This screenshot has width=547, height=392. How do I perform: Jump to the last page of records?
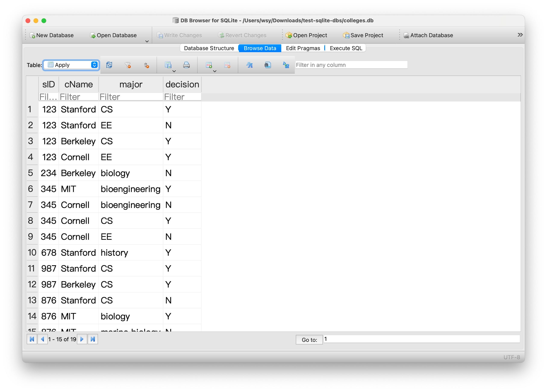pos(93,339)
